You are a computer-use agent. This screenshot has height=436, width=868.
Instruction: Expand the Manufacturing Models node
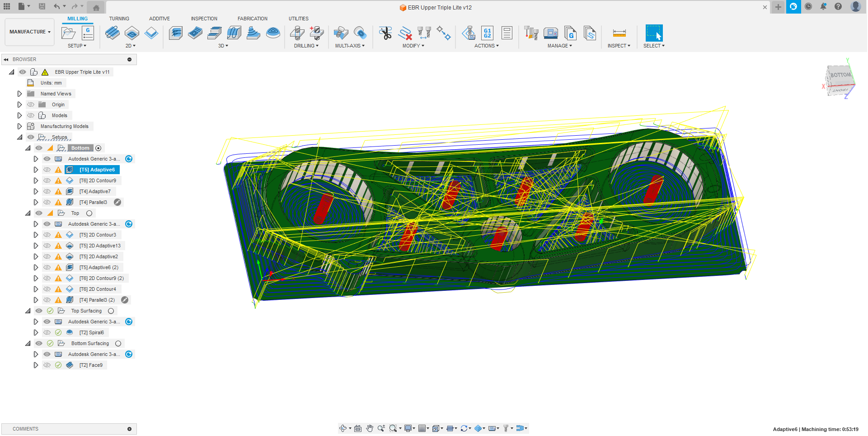(x=19, y=126)
